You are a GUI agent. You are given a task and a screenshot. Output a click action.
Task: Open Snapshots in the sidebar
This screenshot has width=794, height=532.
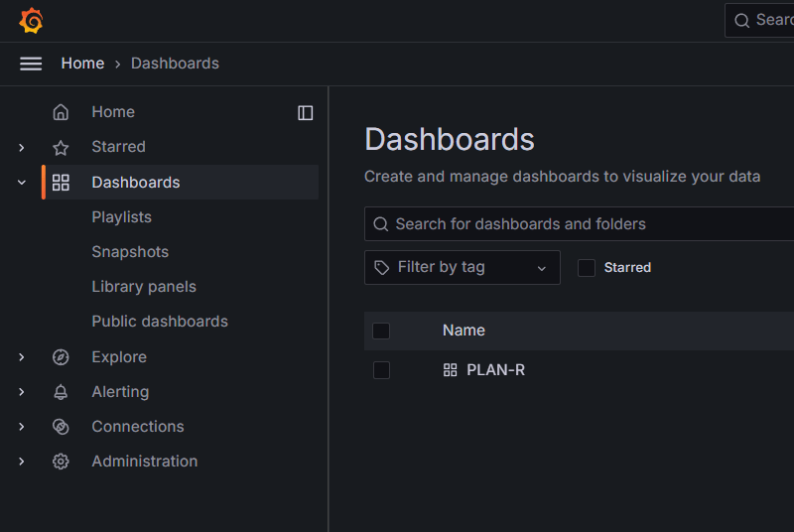[x=130, y=252]
